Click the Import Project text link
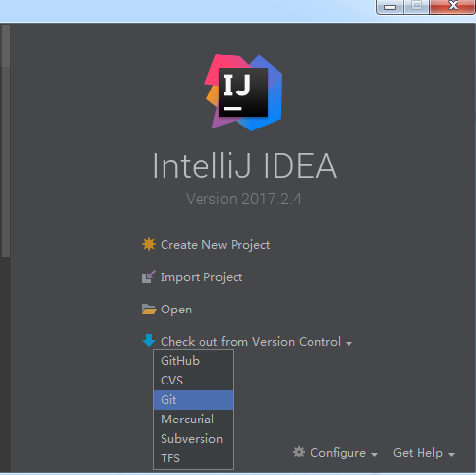Image resolution: width=476 pixels, height=475 pixels. (x=201, y=277)
